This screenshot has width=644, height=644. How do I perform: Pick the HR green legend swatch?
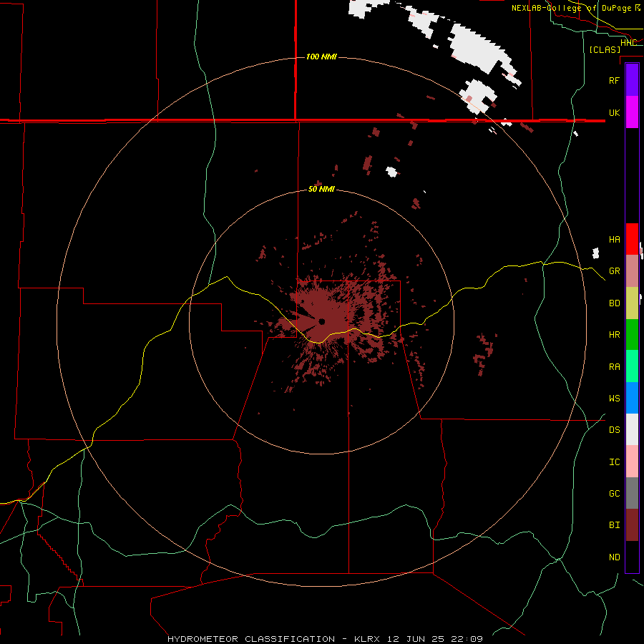pyautogui.click(x=632, y=335)
